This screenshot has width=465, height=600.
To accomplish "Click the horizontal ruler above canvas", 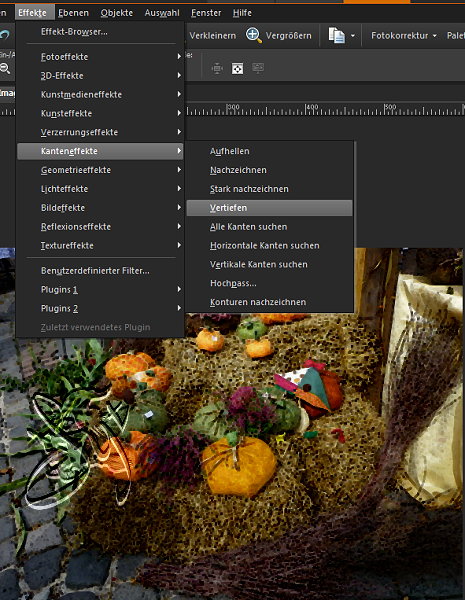I will point(325,109).
